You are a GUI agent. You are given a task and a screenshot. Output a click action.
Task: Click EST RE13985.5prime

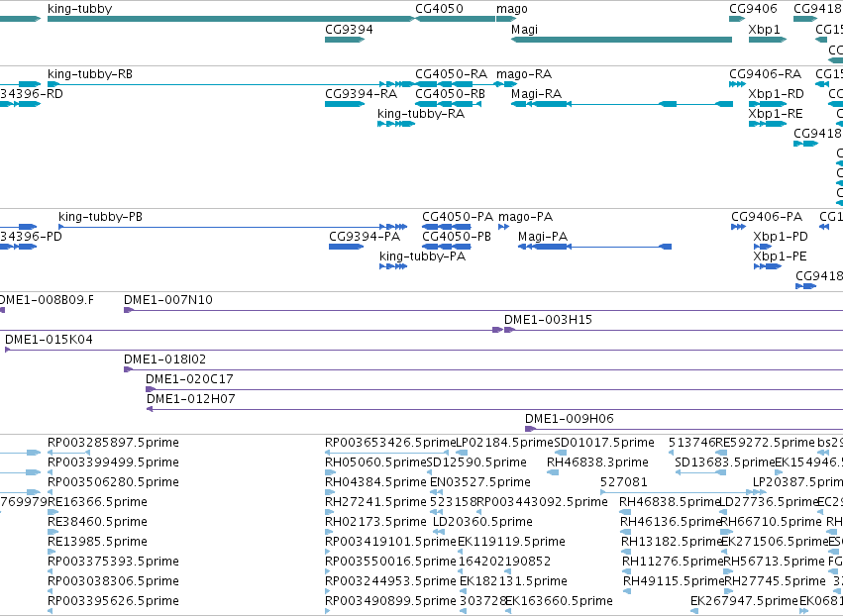point(52,552)
